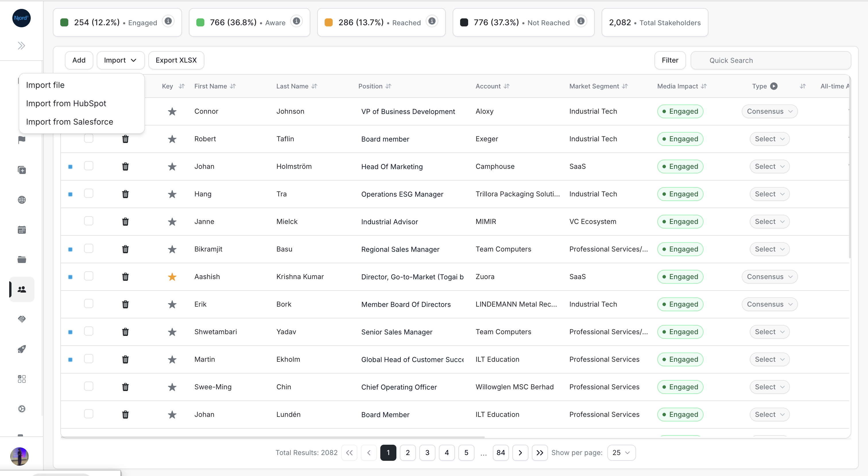The height and width of the screenshot is (476, 868).
Task: Click the orange Reached stat swatch
Action: (329, 23)
